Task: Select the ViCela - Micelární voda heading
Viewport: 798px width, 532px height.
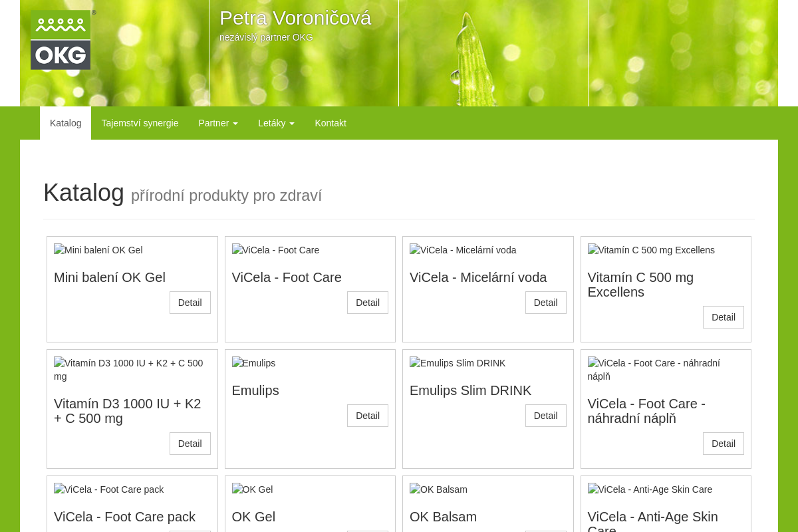Action: tap(478, 277)
